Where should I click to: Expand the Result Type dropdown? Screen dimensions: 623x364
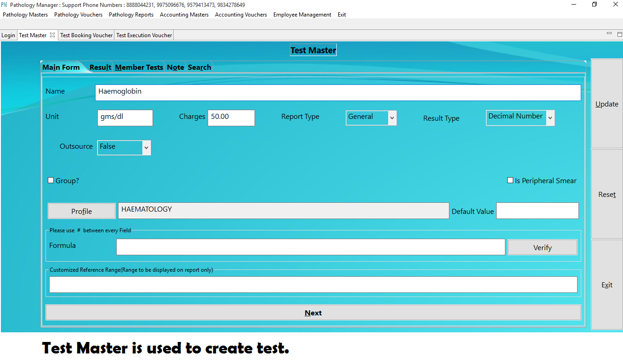pos(550,118)
